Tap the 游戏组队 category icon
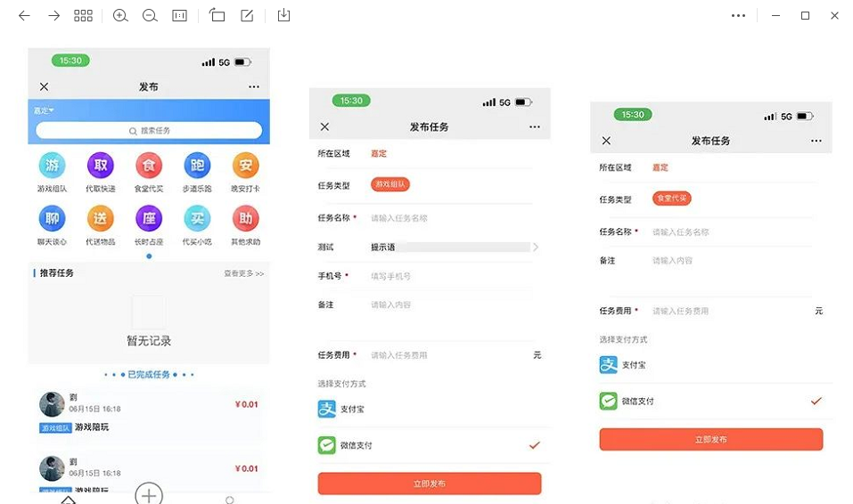 [52, 167]
